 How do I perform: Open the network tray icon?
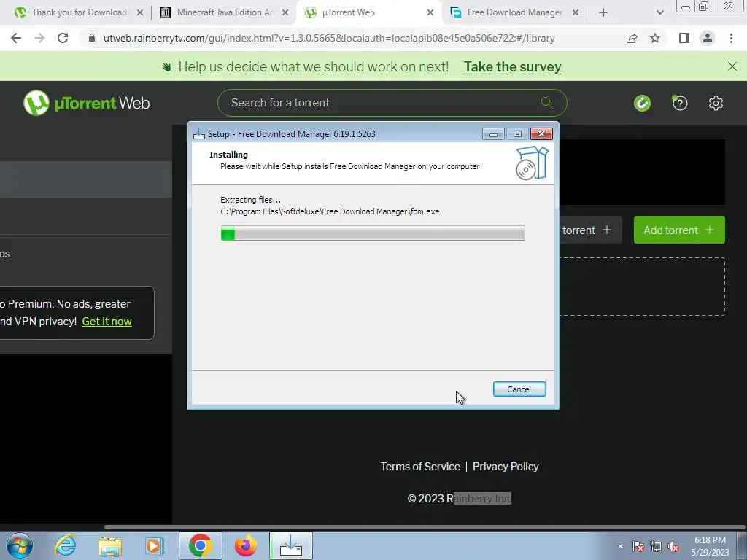[x=656, y=546]
